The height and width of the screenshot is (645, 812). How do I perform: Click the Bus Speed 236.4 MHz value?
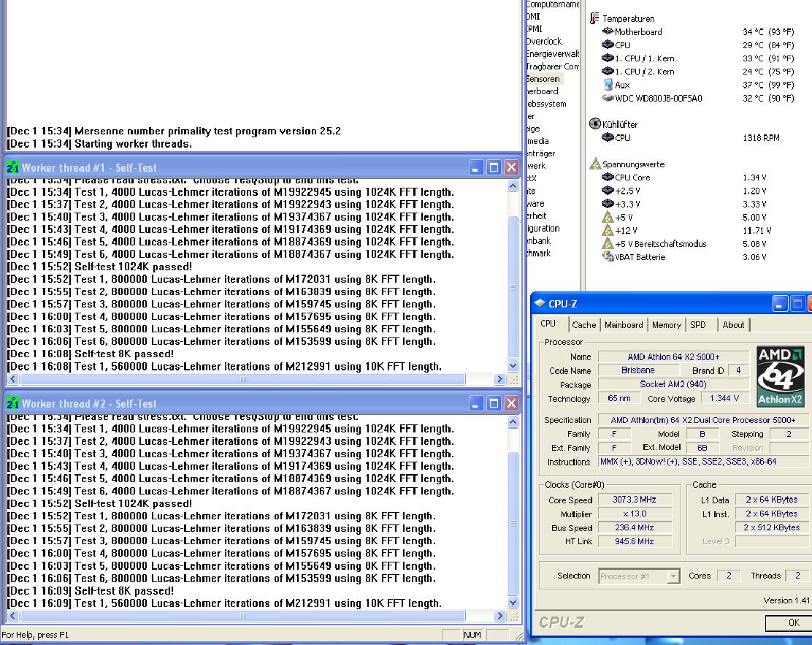[x=635, y=527]
